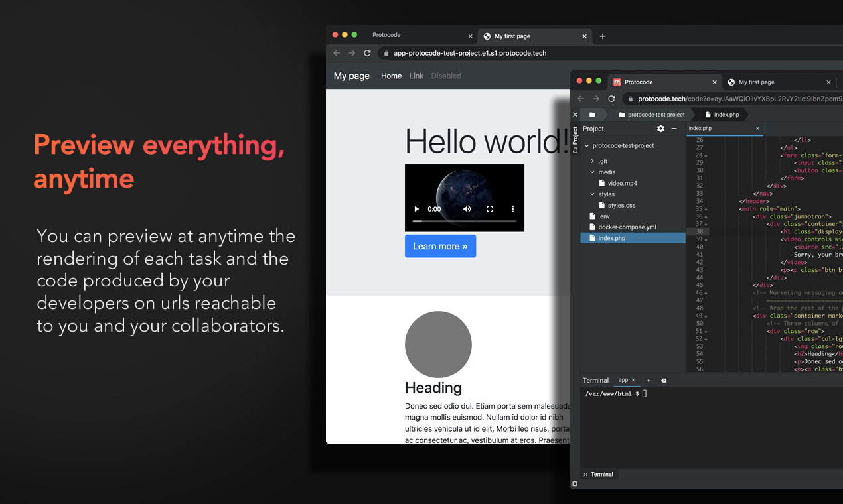Go back in Protocode browser window
This screenshot has width=843, height=504.
[581, 99]
